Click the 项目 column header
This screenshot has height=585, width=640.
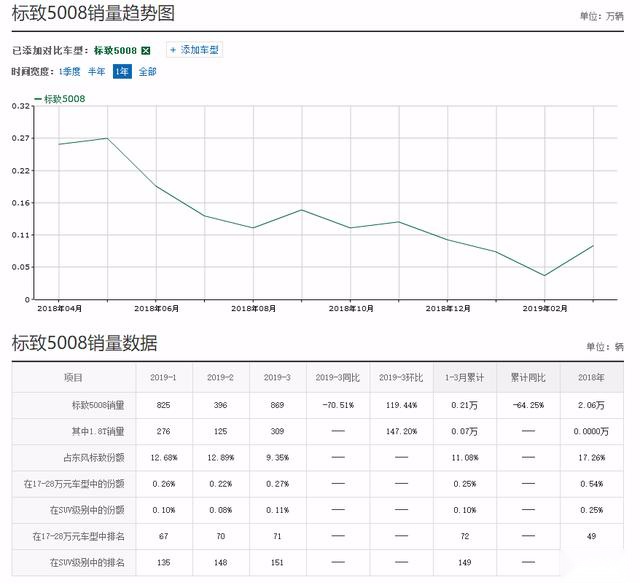click(73, 378)
